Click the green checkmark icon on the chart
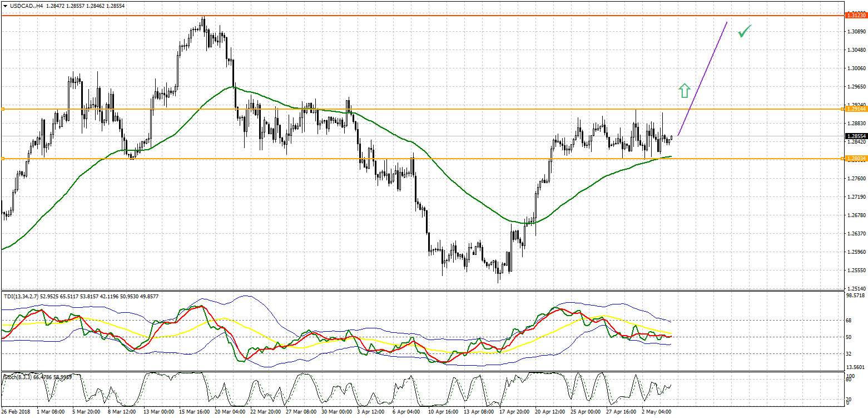 pos(744,32)
